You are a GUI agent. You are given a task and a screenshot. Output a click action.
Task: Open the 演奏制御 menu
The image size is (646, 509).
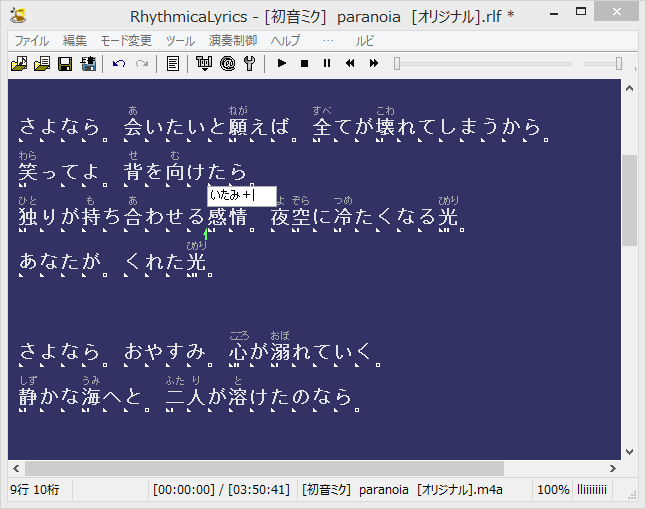pos(233,41)
